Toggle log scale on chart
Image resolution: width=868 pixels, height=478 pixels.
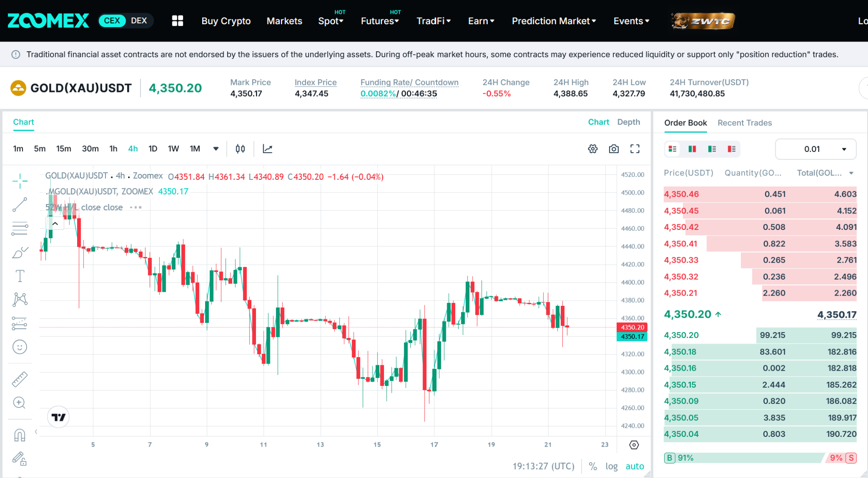click(611, 467)
